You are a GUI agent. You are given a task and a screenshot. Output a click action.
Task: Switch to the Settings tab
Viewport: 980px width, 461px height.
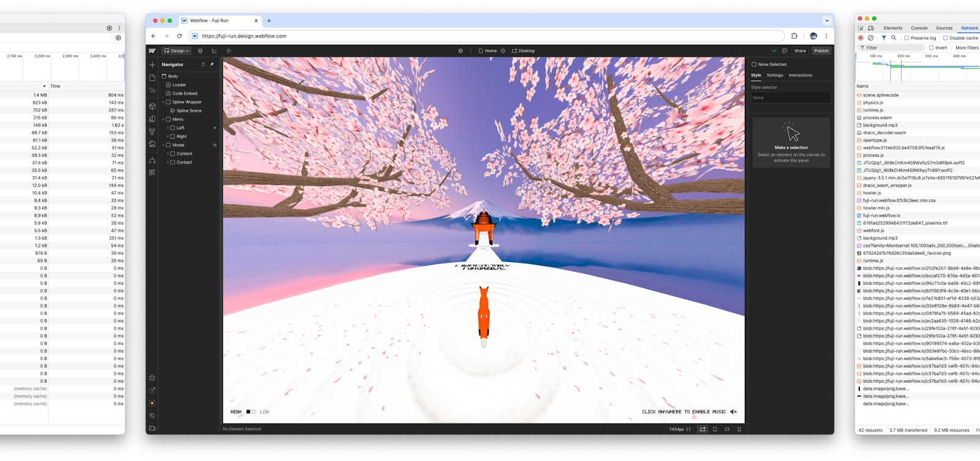click(x=775, y=75)
